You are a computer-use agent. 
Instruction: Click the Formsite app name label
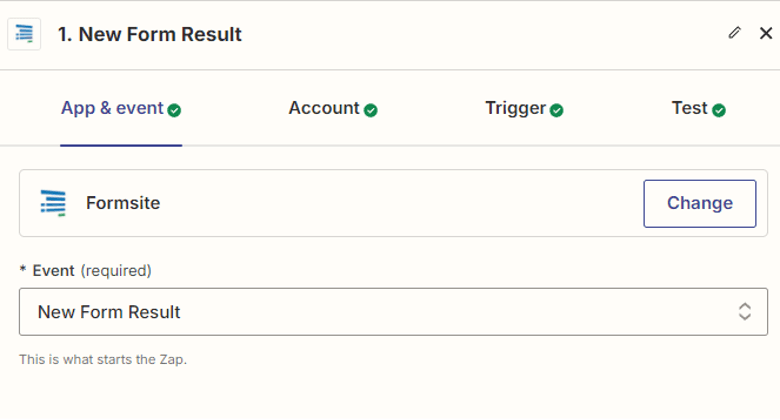click(x=123, y=203)
